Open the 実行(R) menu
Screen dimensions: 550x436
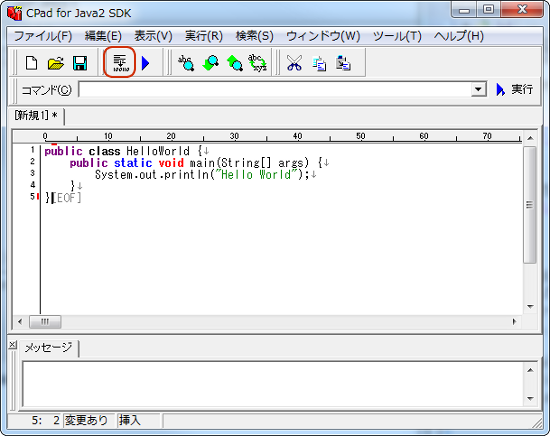(x=204, y=36)
